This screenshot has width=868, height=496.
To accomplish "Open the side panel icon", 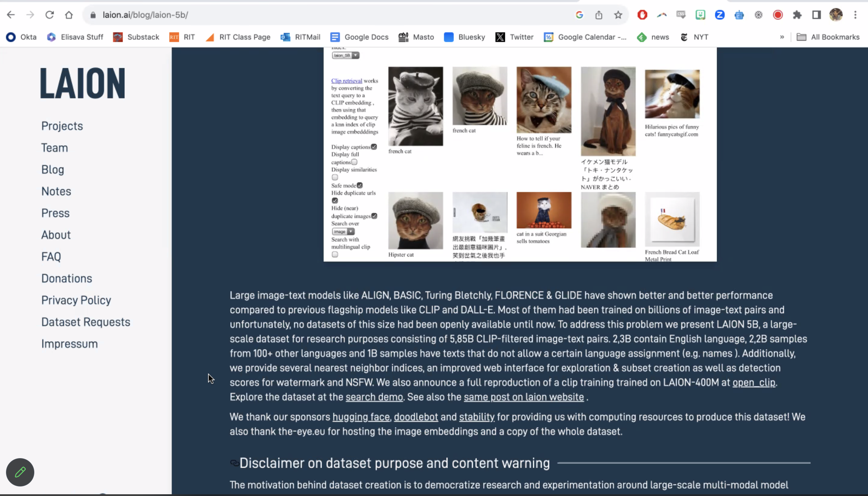I will pos(816,15).
